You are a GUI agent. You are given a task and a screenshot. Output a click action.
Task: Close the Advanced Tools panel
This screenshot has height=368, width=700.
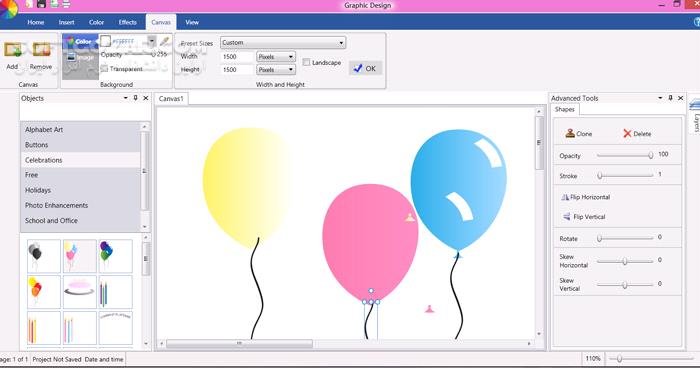[680, 98]
